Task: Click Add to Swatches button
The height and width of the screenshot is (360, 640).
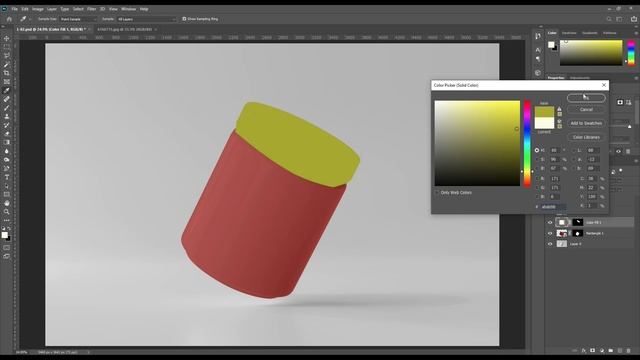Action: point(586,123)
